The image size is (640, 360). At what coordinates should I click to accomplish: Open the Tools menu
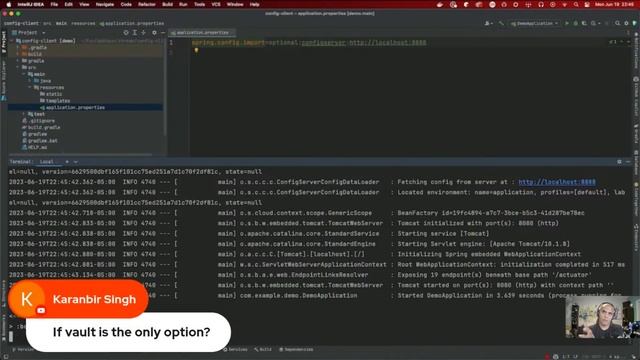click(199, 4)
